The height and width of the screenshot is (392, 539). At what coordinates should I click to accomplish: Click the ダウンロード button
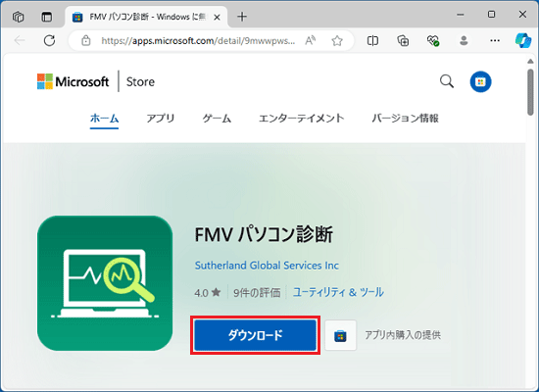(256, 335)
